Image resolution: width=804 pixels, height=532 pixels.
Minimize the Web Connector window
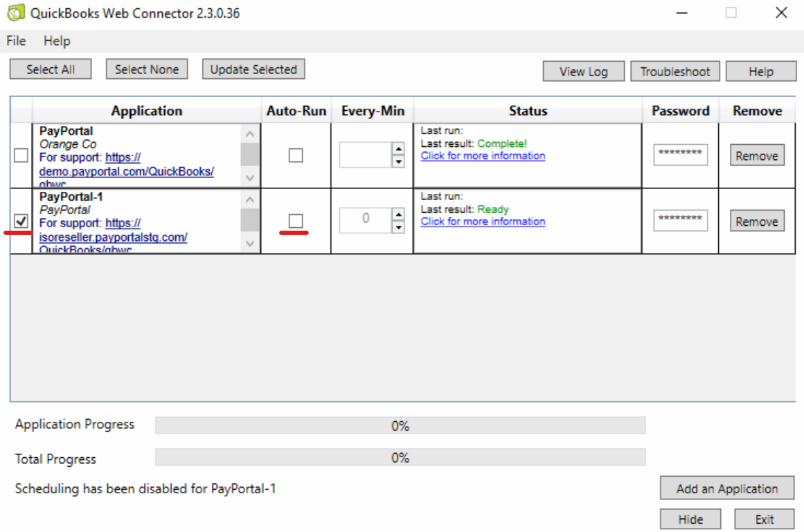(x=681, y=13)
